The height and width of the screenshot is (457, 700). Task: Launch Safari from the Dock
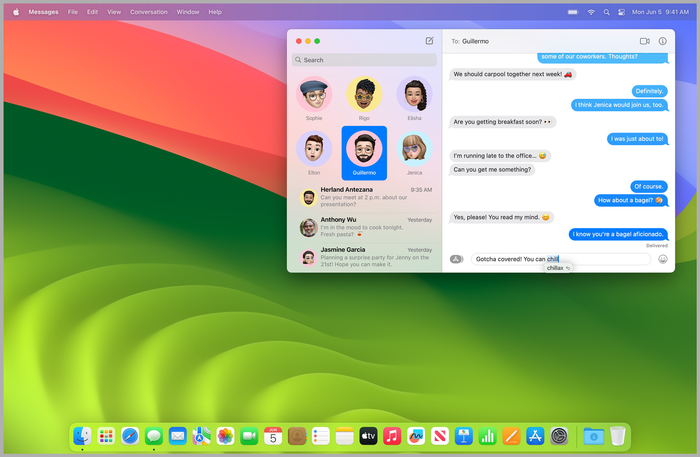[130, 436]
